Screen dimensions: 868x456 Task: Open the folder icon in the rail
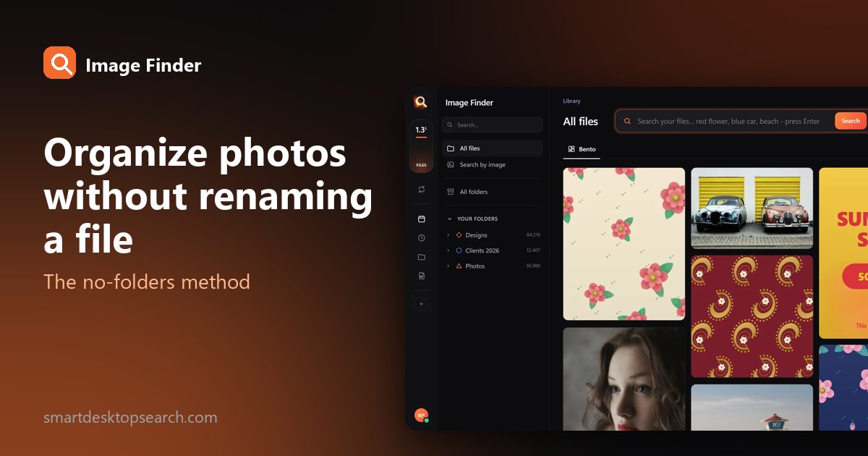(x=422, y=257)
